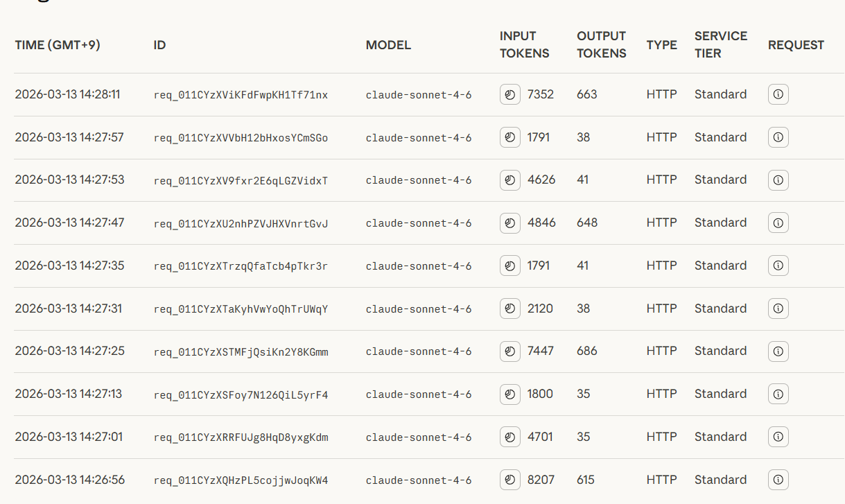
Task: Click the TIME (GMT+9) column header
Action: click(x=58, y=45)
